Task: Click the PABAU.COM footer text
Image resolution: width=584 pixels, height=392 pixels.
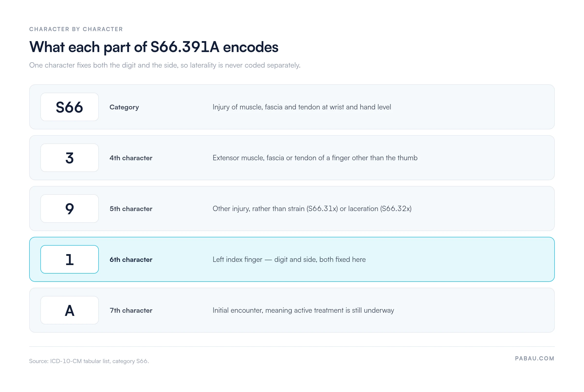Action: tap(534, 358)
